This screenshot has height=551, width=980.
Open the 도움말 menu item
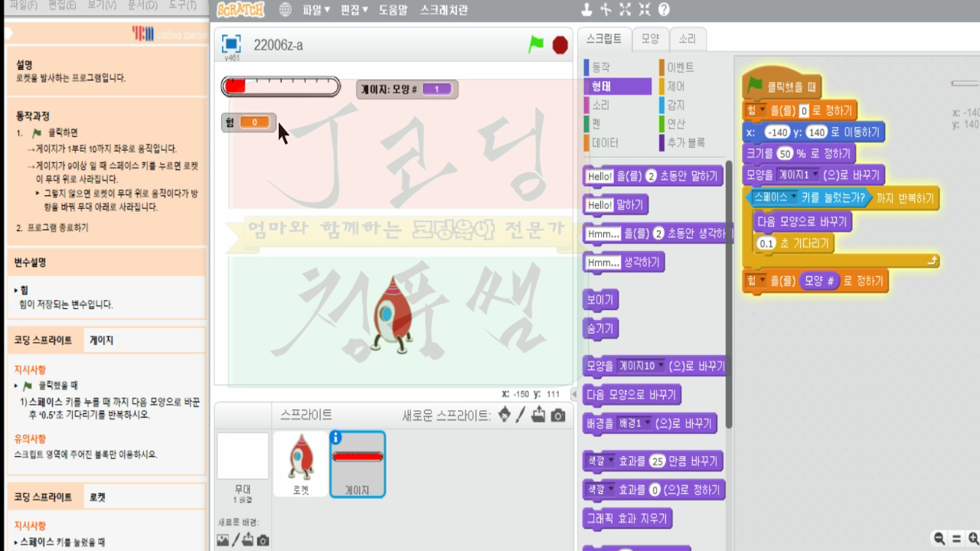[397, 10]
